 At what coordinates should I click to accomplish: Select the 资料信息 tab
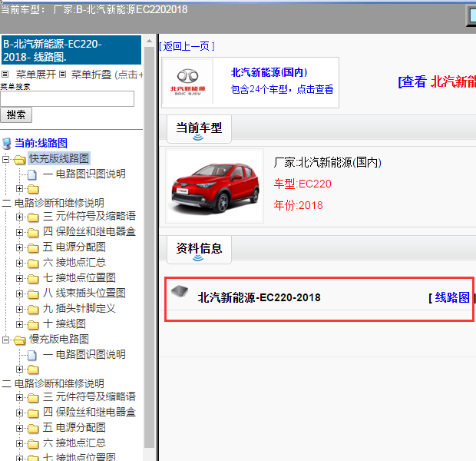199,250
